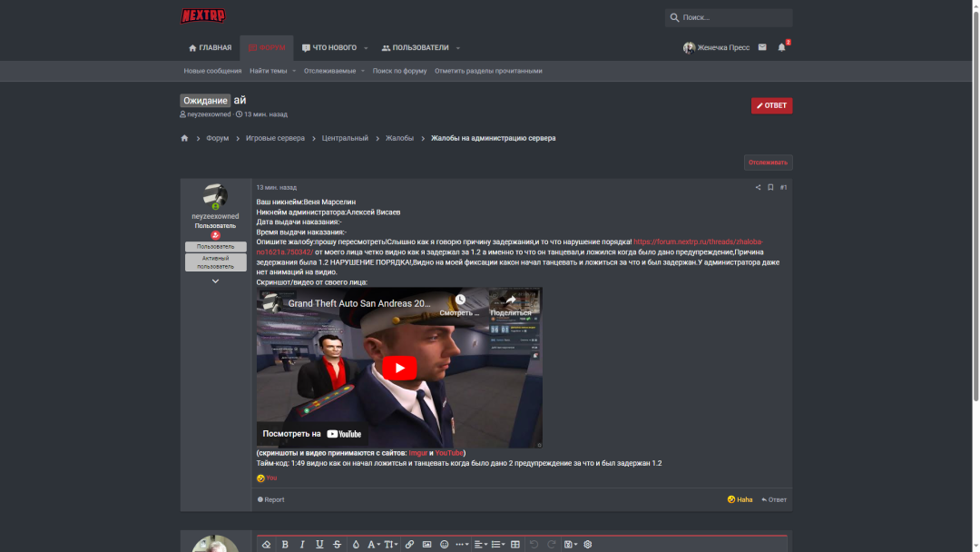Go to Центральный breadcrumb
Viewport: 980px width, 552px height.
(345, 138)
